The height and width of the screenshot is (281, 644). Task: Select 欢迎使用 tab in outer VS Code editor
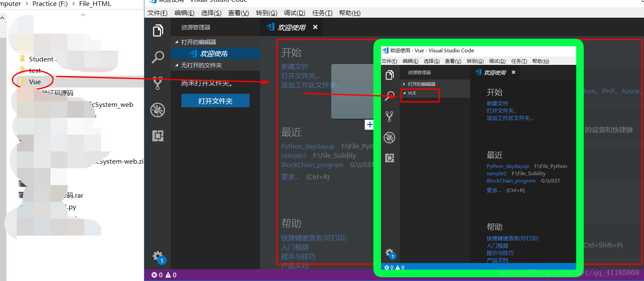[x=291, y=27]
